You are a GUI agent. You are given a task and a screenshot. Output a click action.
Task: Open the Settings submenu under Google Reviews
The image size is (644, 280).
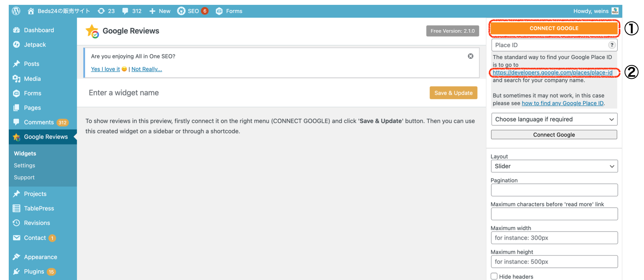point(25,166)
